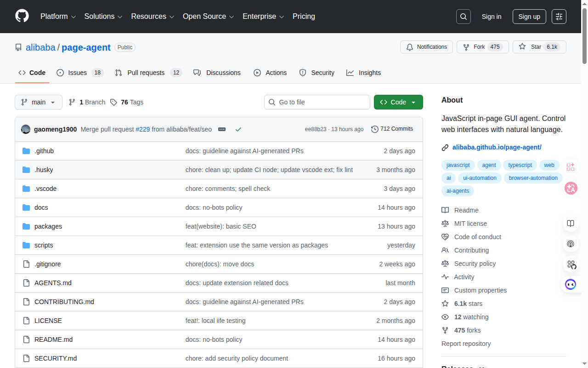Click the GitHub logo icon
The width and height of the screenshot is (588, 368).
(x=22, y=16)
